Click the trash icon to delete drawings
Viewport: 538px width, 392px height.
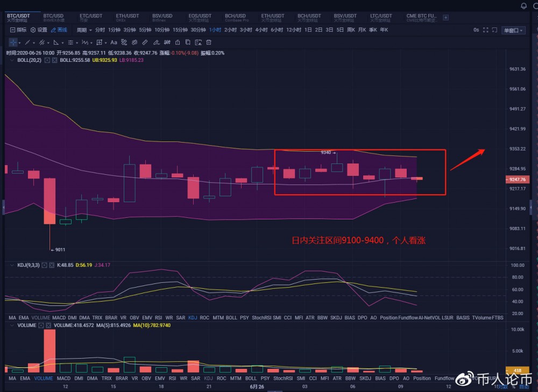click(208, 42)
